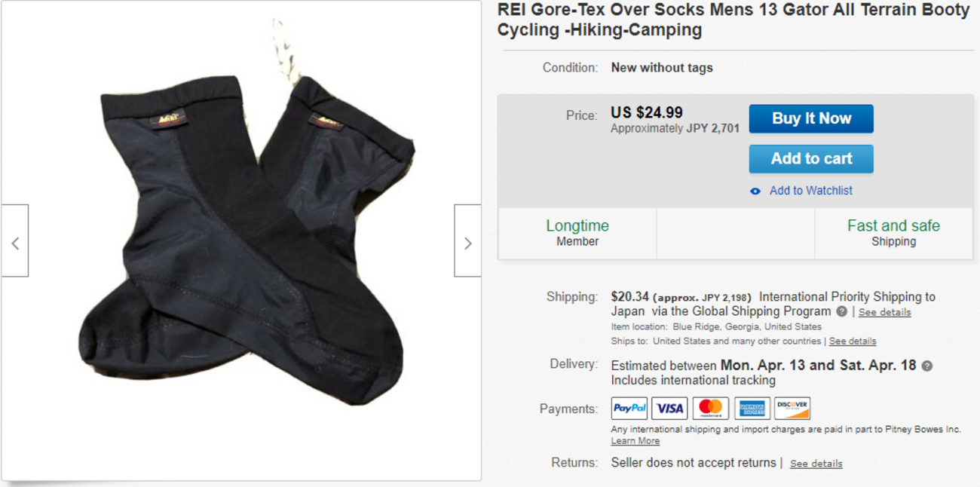Open See details beside Ships to countries
Screen dimensions: 980x487
pyautogui.click(x=853, y=342)
